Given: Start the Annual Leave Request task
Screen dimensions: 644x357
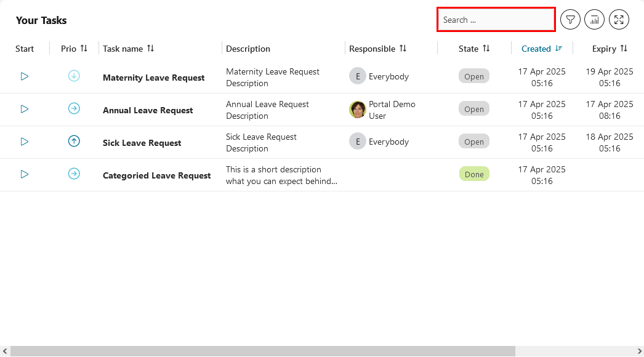Looking at the screenshot, I should (x=25, y=109).
